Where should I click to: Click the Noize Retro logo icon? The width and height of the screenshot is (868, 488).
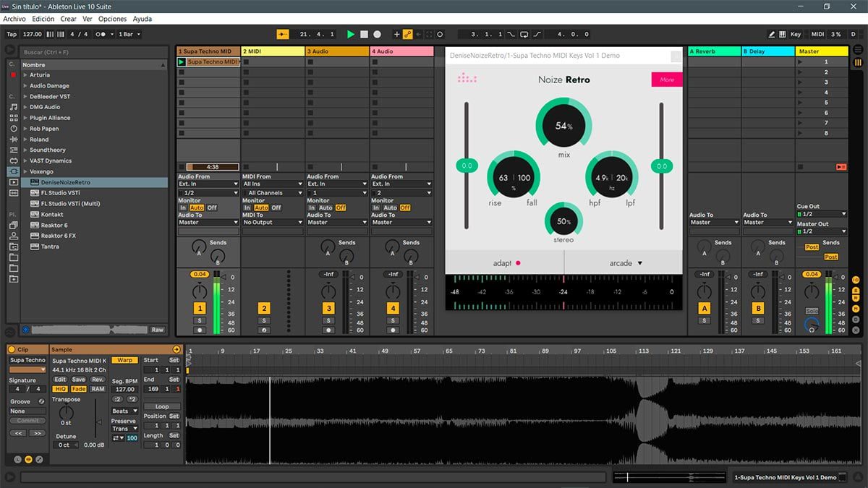(x=467, y=78)
